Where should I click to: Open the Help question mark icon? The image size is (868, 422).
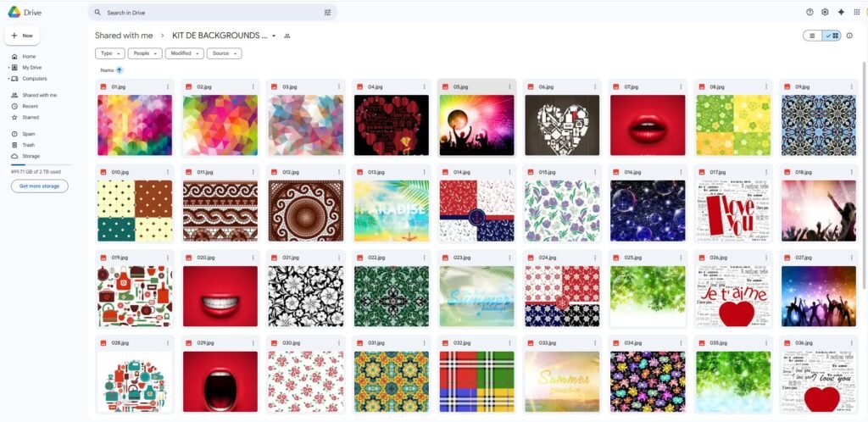pyautogui.click(x=810, y=12)
